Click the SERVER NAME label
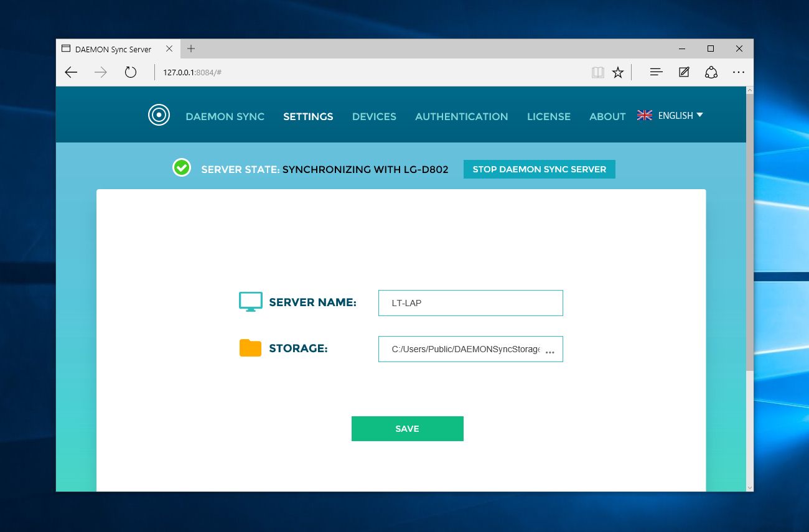Viewport: 809px width, 532px height. [312, 302]
